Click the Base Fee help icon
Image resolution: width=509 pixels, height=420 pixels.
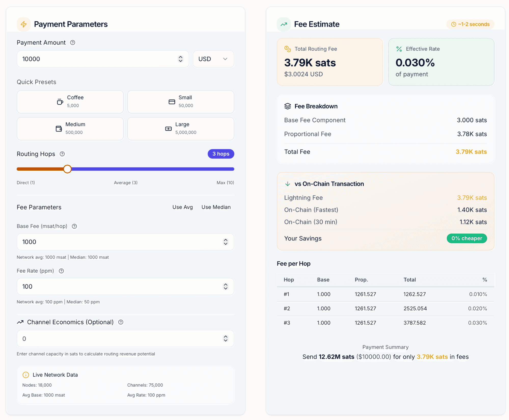(74, 226)
